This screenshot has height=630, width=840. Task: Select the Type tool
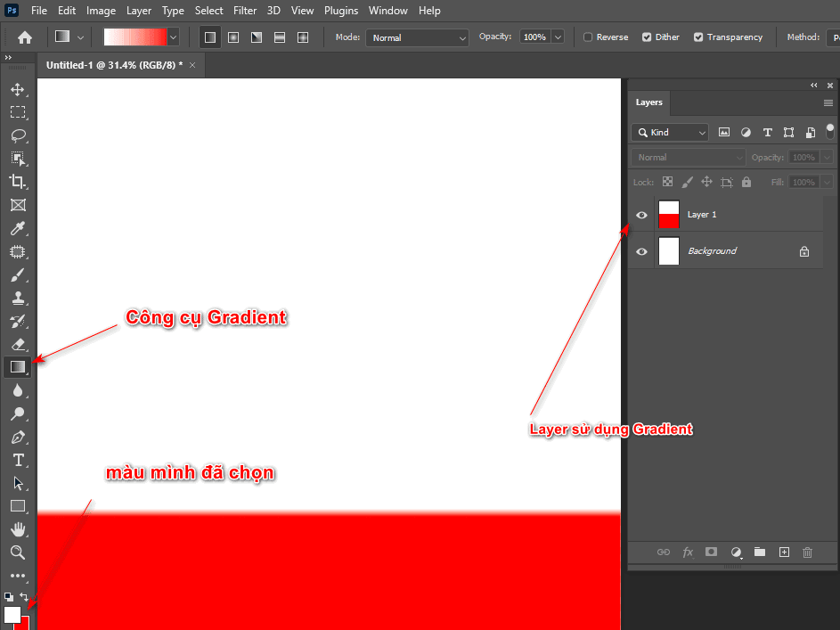[18, 461]
